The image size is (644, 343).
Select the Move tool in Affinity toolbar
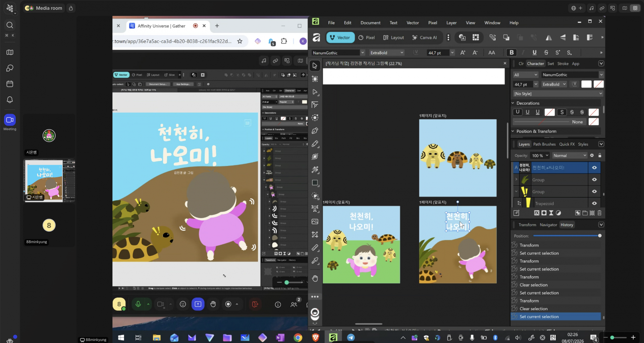pos(315,66)
